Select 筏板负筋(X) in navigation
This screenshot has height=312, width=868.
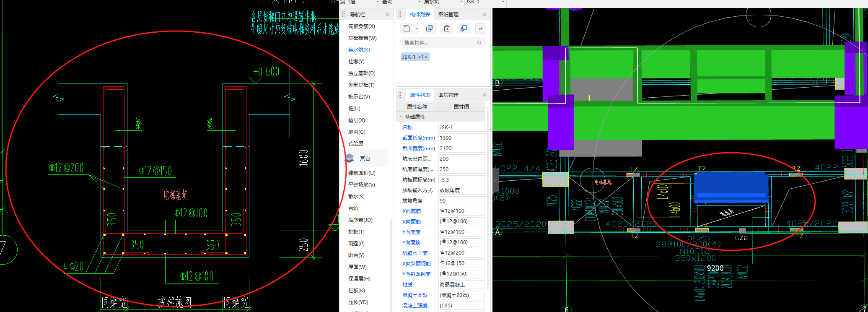pyautogui.click(x=361, y=26)
